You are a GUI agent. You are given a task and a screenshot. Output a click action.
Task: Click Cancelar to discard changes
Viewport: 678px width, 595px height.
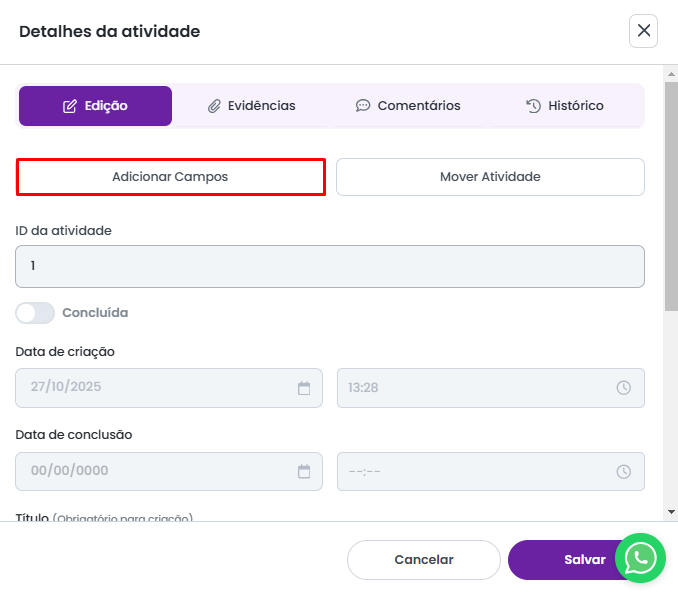(423, 560)
